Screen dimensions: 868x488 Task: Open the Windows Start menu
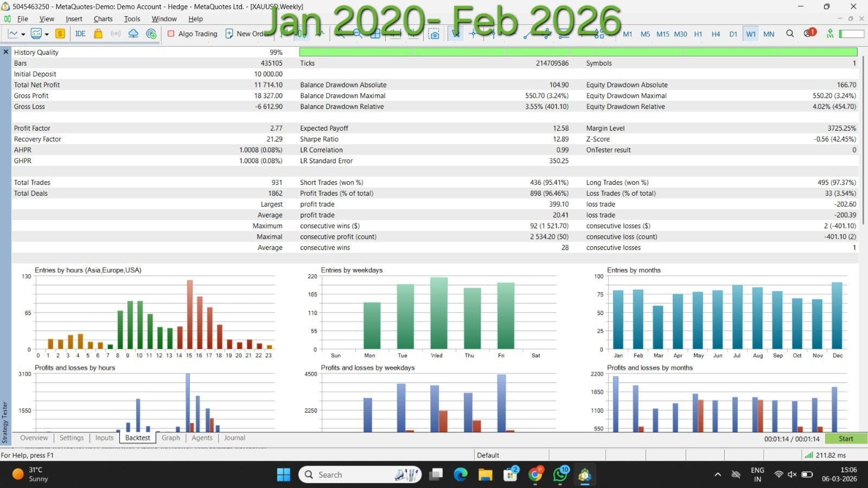[284, 475]
